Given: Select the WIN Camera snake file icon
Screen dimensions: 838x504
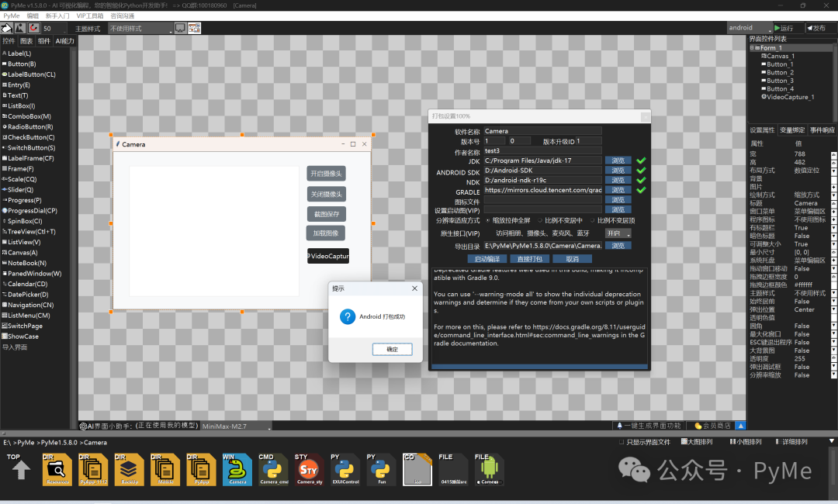Looking at the screenshot, I should click(237, 469).
